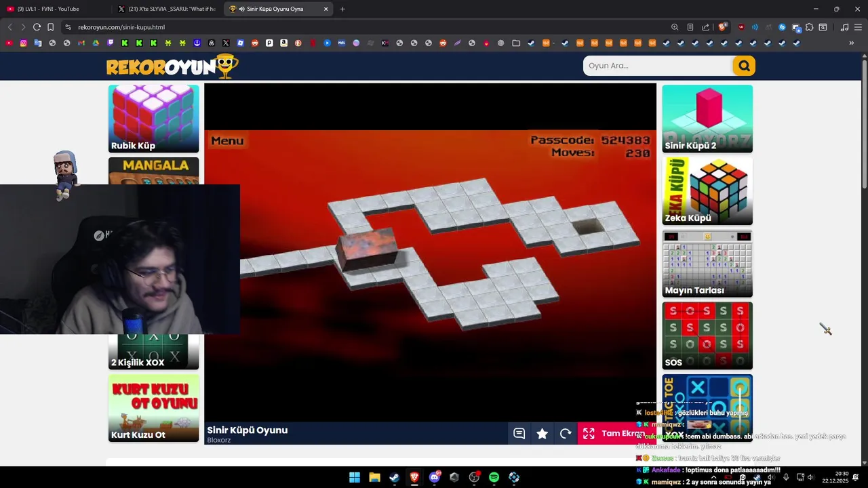Open the RekorOyun logo homepage link
The image size is (868, 488).
click(x=172, y=66)
